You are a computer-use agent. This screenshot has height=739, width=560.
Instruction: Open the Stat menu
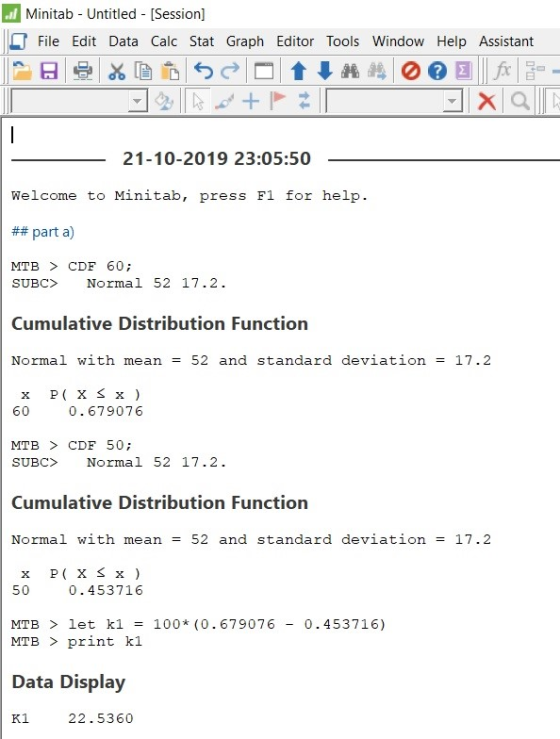pyautogui.click(x=201, y=41)
